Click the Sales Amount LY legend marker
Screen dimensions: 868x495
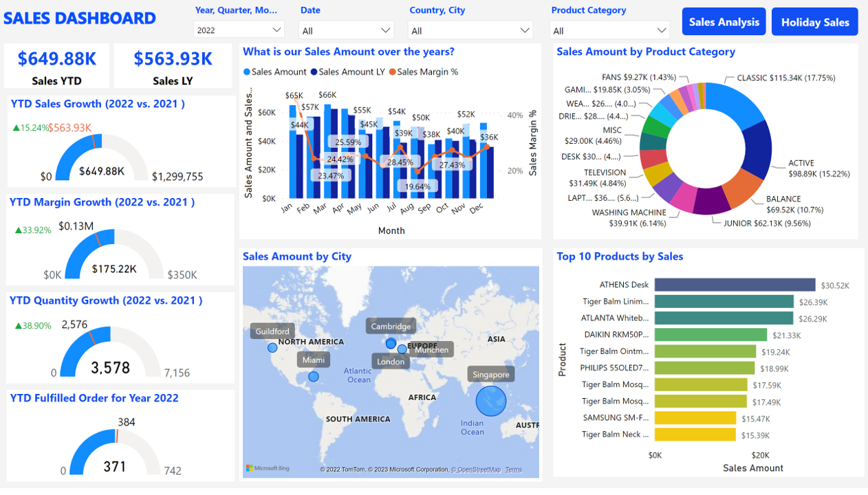(x=314, y=72)
